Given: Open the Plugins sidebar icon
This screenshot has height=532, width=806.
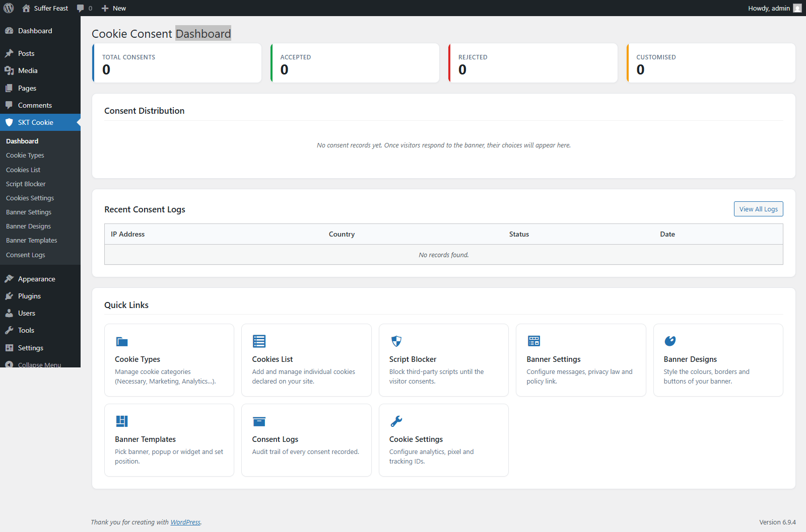Looking at the screenshot, I should point(10,296).
